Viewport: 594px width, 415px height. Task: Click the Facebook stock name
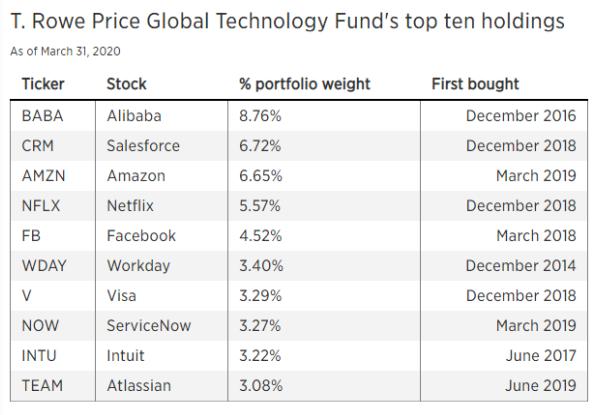tap(141, 236)
